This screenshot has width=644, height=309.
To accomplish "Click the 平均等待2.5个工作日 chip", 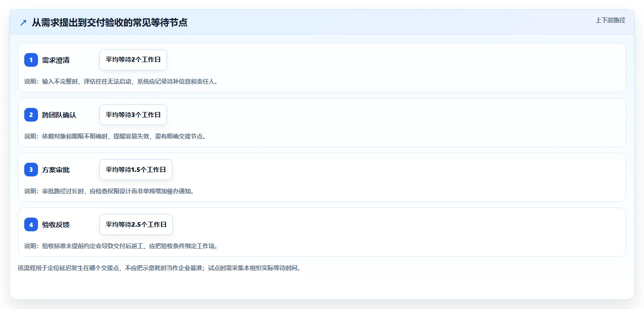I will click(x=136, y=224).
